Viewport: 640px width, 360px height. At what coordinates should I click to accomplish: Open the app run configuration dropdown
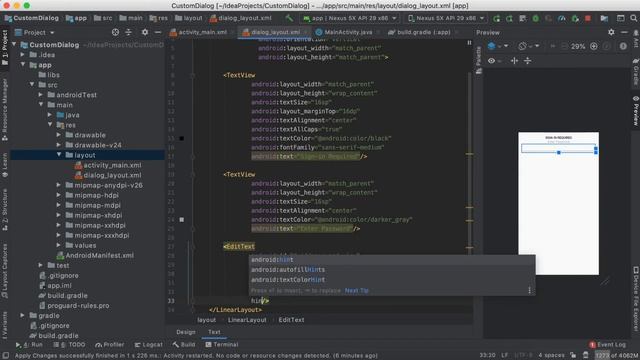(x=350, y=18)
